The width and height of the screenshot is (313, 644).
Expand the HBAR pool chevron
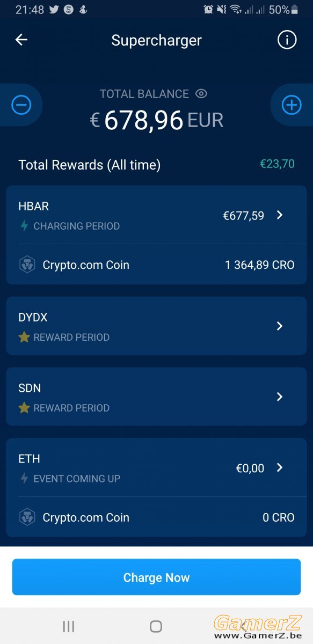(x=279, y=215)
